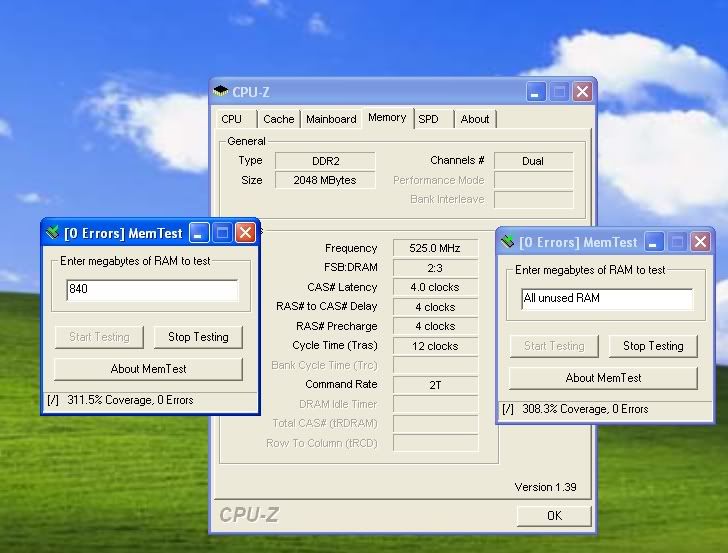Click the 4.0 clocks CAS# Latency value
This screenshot has height=553, width=728.
(436, 287)
